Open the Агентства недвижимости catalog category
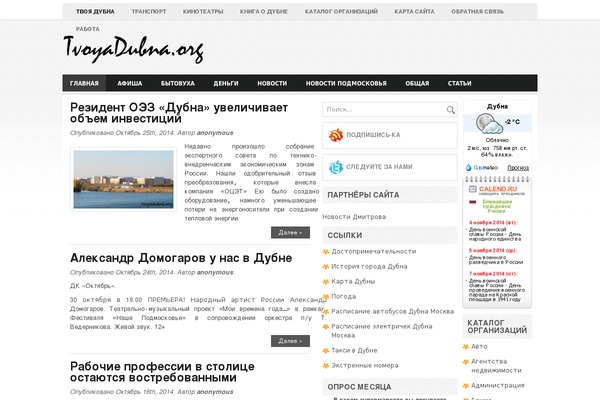Image resolution: width=600 pixels, height=400 pixels. click(496, 366)
